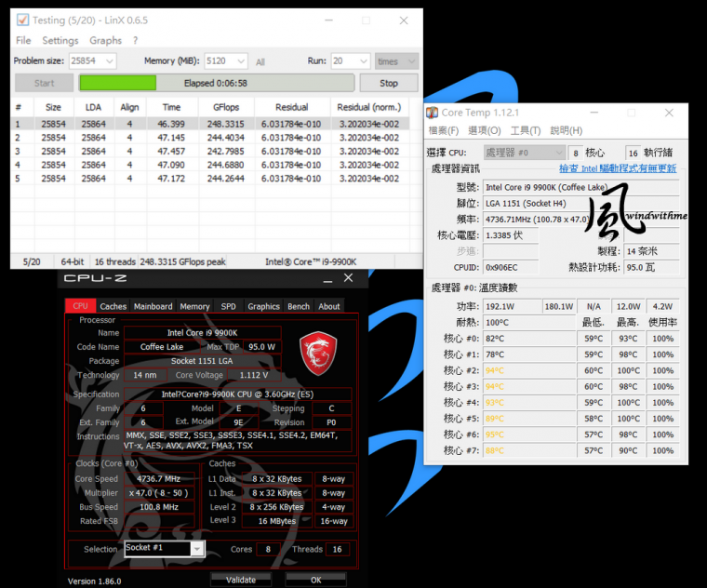The width and height of the screenshot is (707, 588).
Task: Click the Version 1.86.0 label in CPU-Z
Action: pyautogui.click(x=94, y=581)
